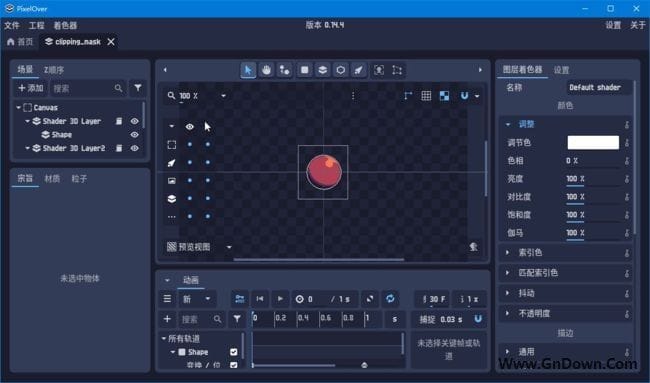Expand the Shader 3D Layer2 node
Image resolution: width=650 pixels, height=383 pixels.
27,148
